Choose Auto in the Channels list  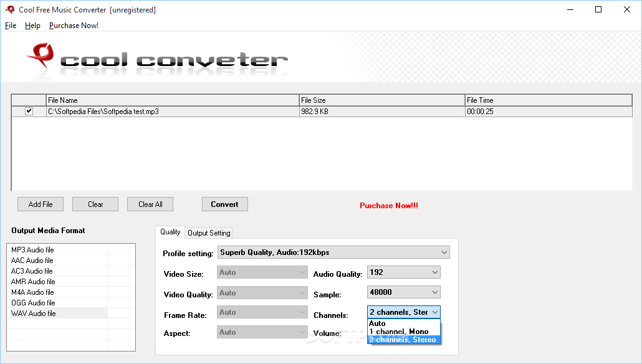pyautogui.click(x=404, y=323)
